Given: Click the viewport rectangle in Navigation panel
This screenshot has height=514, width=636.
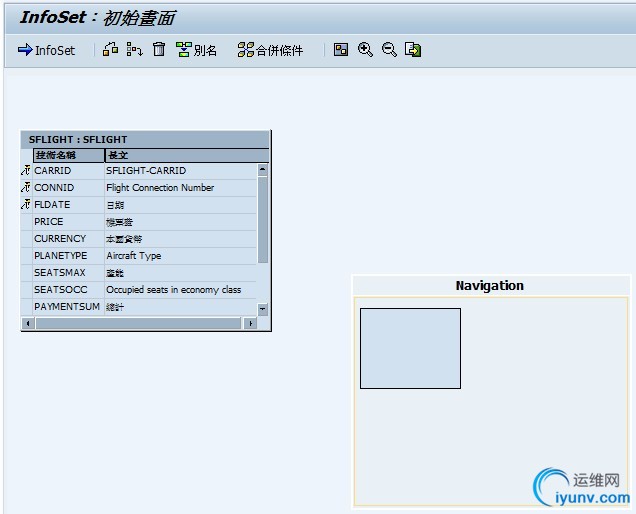Looking at the screenshot, I should click(410, 348).
